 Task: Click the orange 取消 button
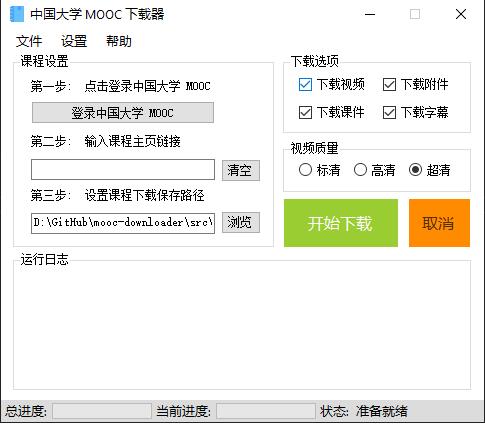point(439,223)
